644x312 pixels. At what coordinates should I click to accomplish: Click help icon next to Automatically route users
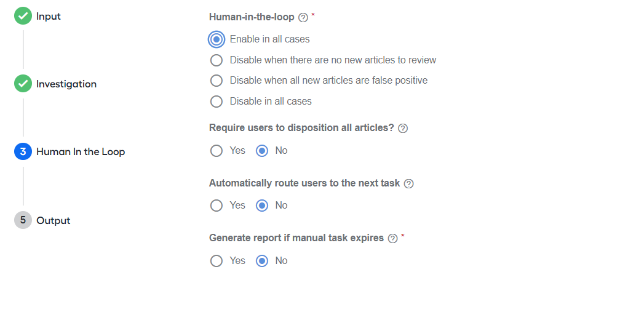[408, 184]
